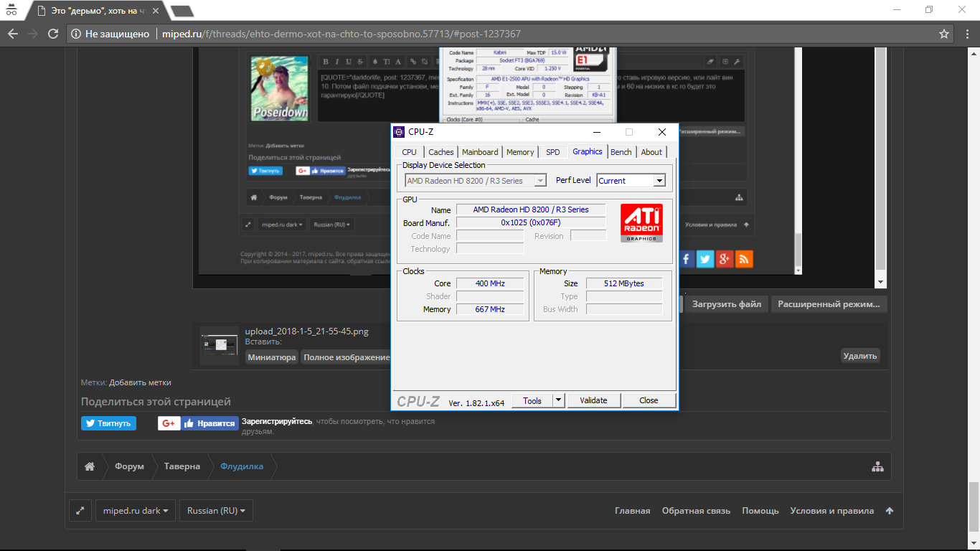
Task: Click the forum home icon in the breadcrumb
Action: point(90,466)
